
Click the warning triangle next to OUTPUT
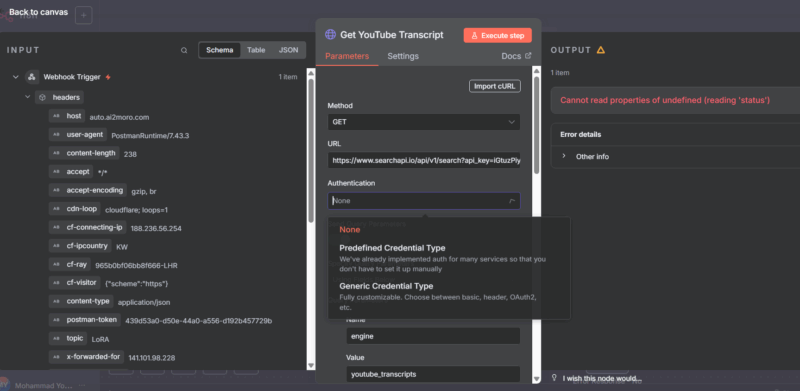tap(601, 50)
